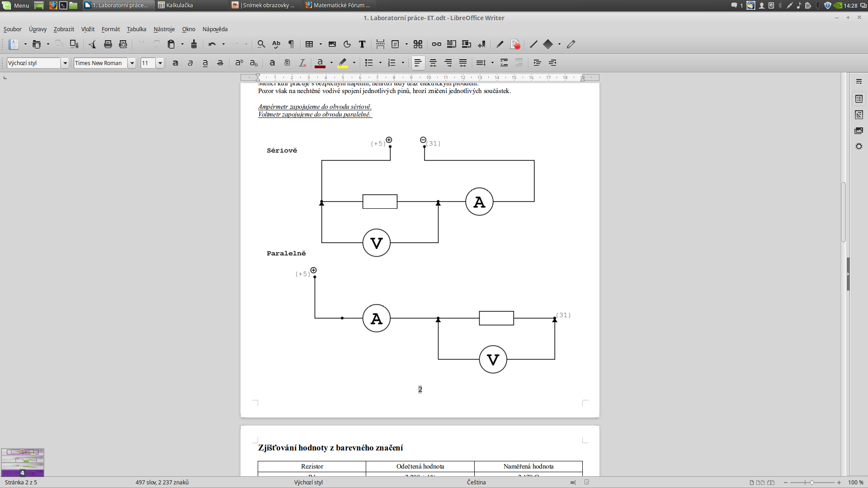Insert a chart object

coord(347,44)
